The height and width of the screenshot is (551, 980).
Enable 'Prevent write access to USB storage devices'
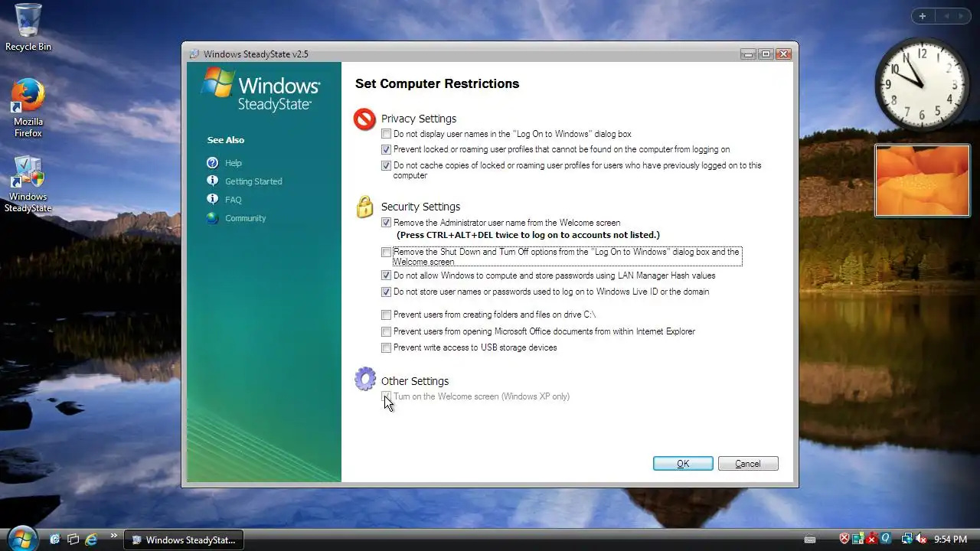pyautogui.click(x=387, y=347)
